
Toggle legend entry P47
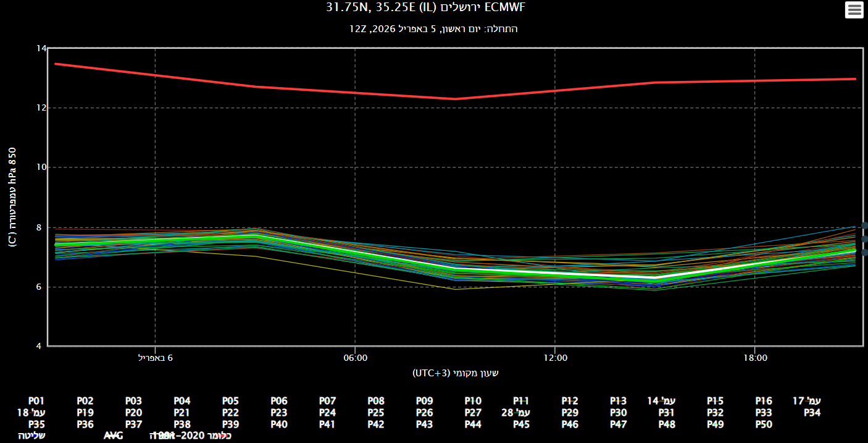pyautogui.click(x=618, y=424)
